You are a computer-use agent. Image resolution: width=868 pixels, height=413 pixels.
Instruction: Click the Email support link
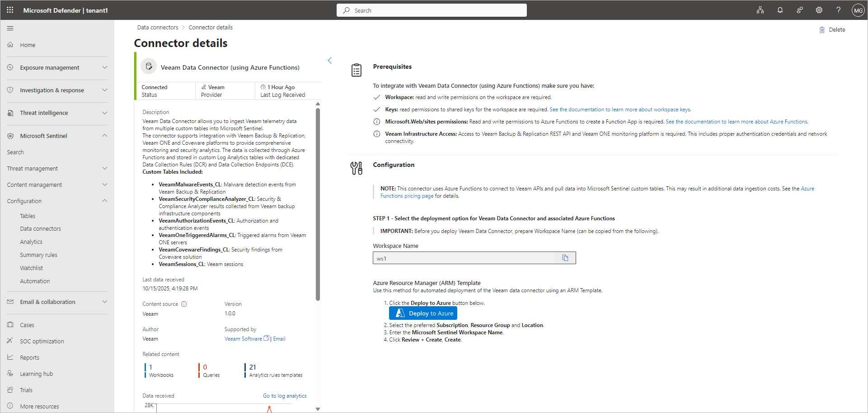click(279, 339)
